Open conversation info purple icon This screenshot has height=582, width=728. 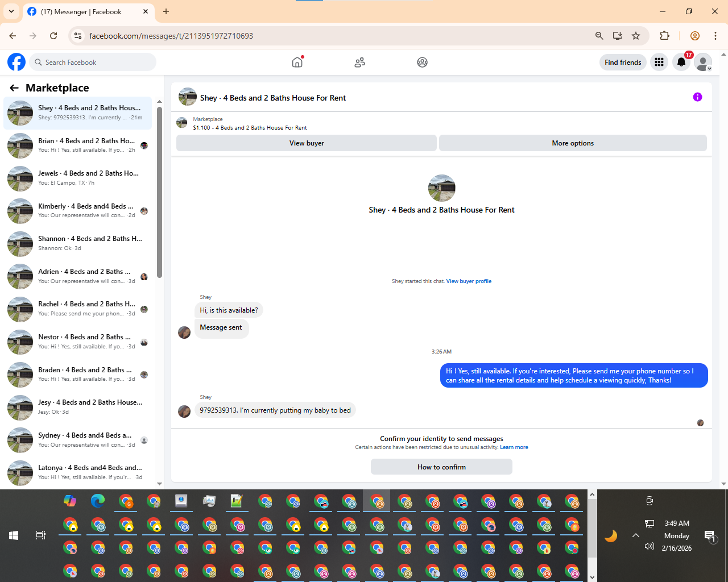[x=697, y=97]
